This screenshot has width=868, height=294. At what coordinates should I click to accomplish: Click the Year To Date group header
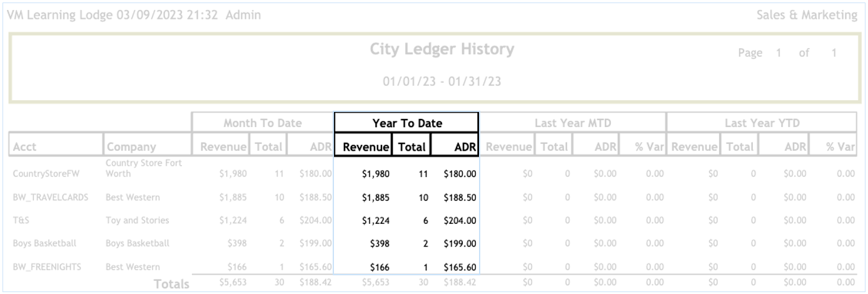pyautogui.click(x=406, y=124)
